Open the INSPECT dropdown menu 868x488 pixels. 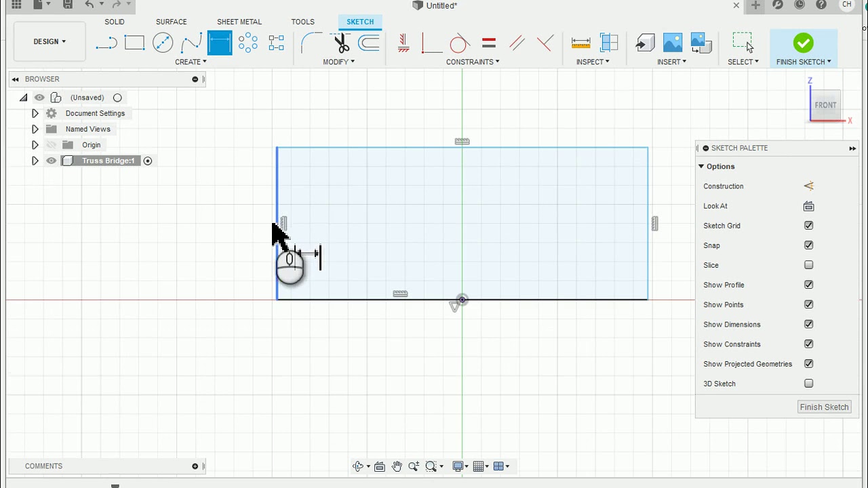tap(593, 62)
